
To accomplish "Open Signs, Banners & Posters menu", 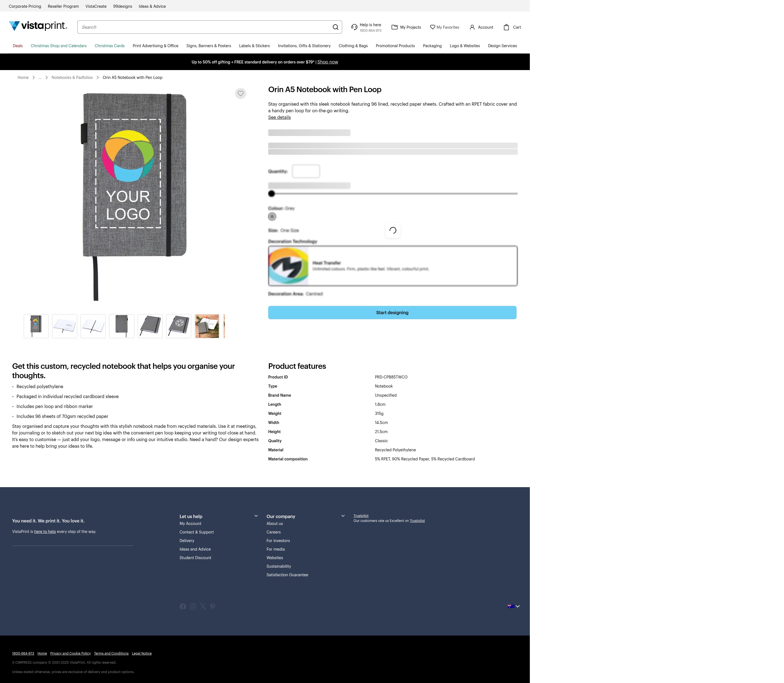I will (x=209, y=46).
